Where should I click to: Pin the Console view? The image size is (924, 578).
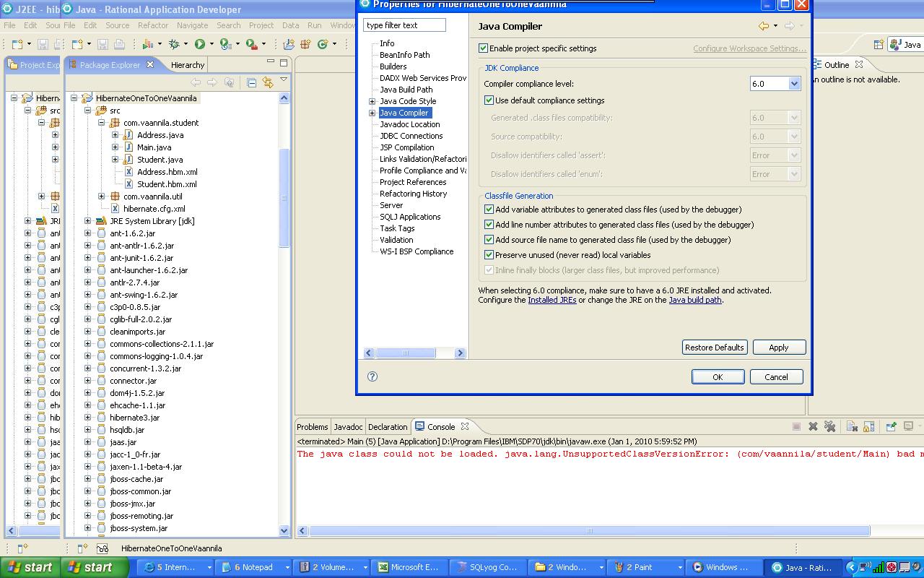[892, 426]
